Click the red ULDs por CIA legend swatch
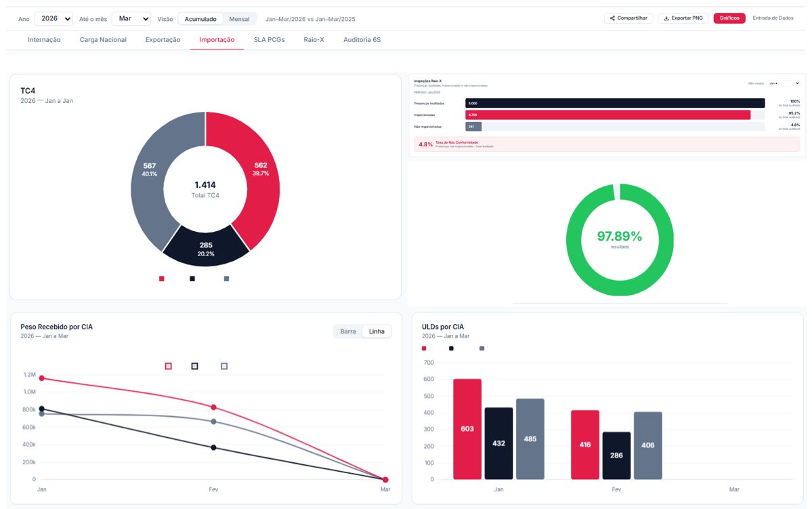 424,348
